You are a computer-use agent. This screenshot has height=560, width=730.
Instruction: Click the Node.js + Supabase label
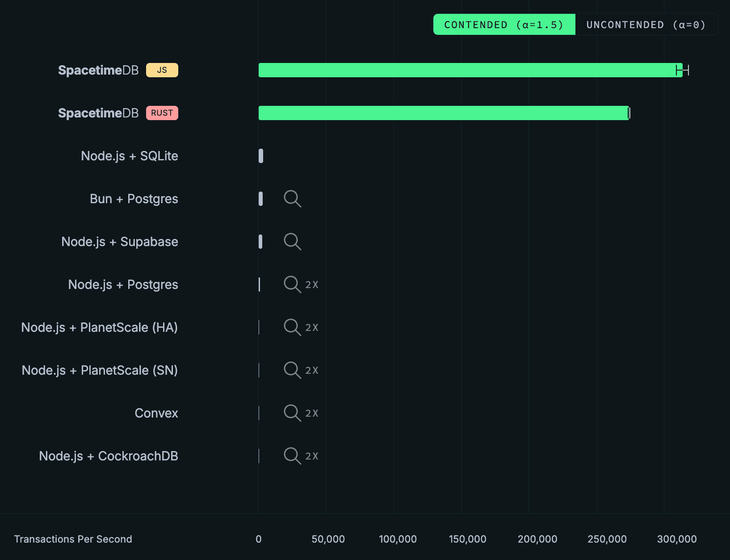tap(120, 242)
